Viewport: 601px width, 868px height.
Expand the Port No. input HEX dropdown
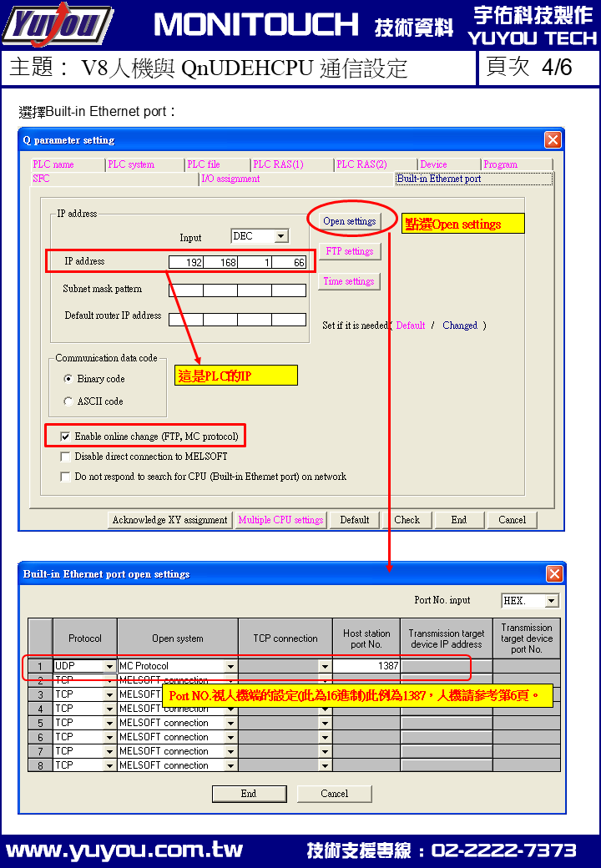551,601
